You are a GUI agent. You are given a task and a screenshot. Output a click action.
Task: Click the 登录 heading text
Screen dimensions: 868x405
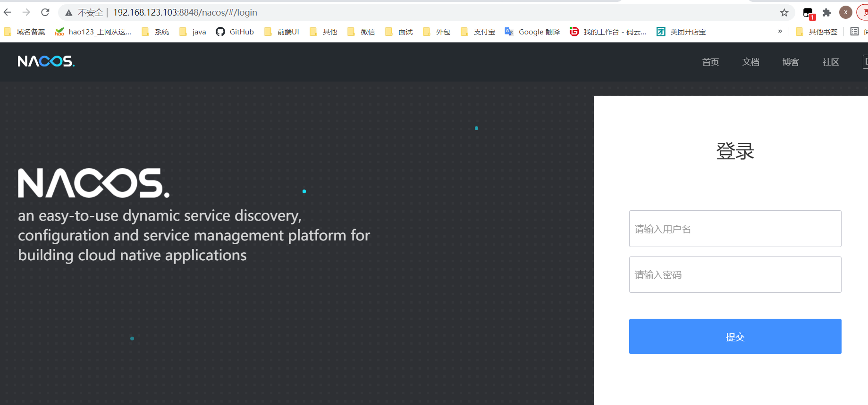(x=735, y=151)
